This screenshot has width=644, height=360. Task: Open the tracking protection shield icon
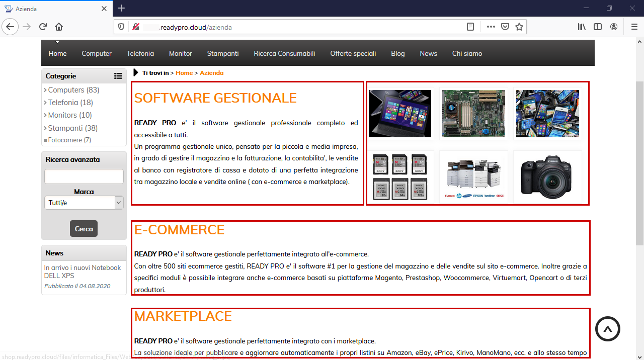(121, 27)
